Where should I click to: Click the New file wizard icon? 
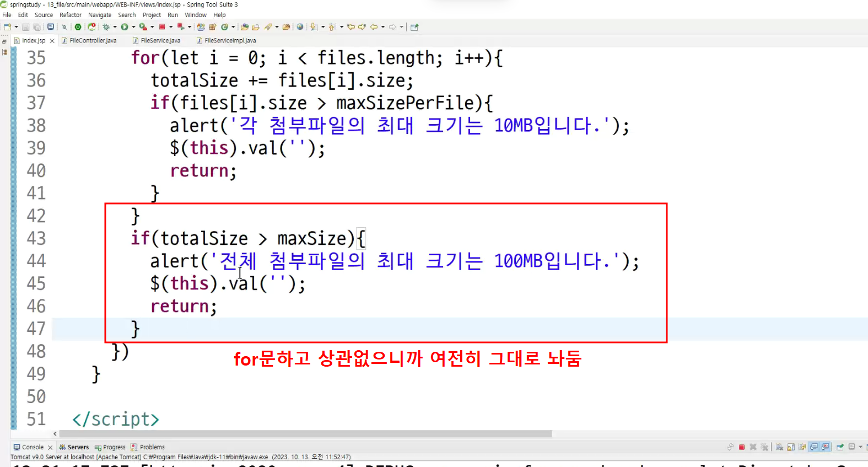click(x=7, y=27)
